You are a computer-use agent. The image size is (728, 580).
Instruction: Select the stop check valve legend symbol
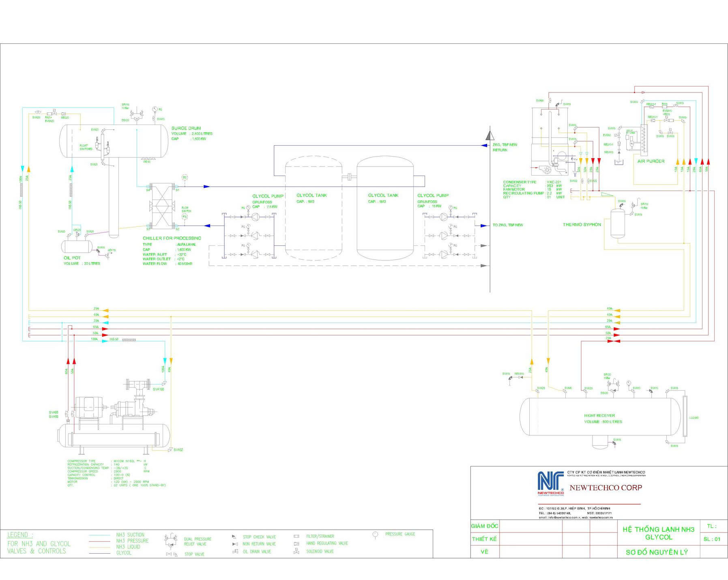click(x=234, y=537)
